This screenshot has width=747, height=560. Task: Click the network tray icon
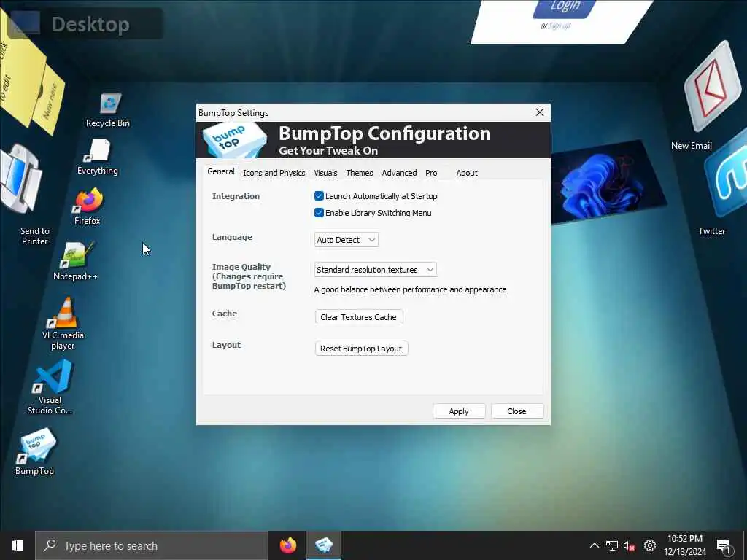tap(612, 545)
